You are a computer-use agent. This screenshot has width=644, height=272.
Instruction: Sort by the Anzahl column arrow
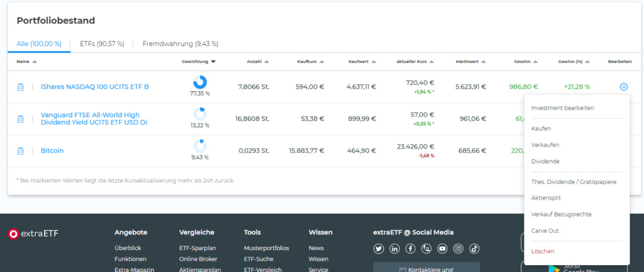click(267, 62)
